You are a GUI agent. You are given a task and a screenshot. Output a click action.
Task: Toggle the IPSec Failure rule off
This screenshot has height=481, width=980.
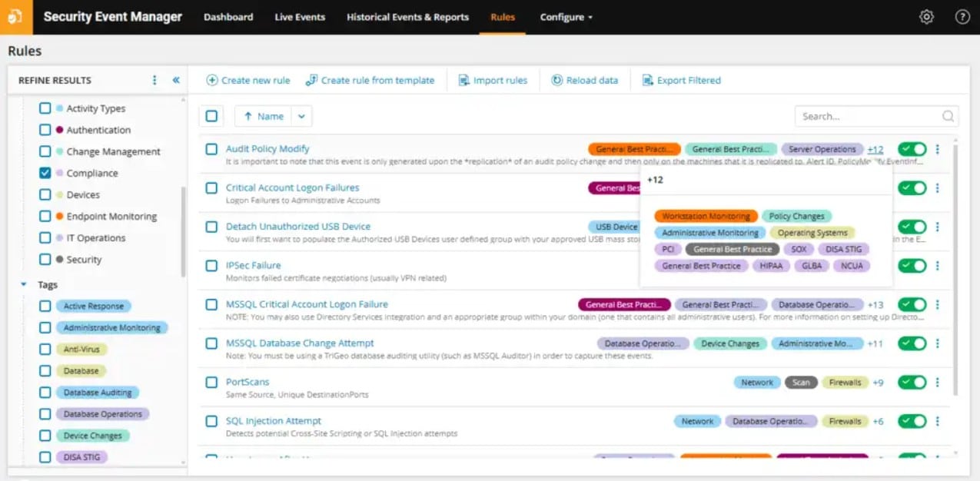pyautogui.click(x=912, y=265)
